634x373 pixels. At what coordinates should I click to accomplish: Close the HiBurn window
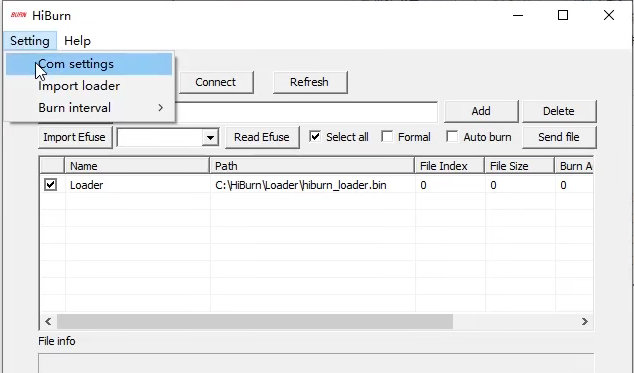click(609, 15)
